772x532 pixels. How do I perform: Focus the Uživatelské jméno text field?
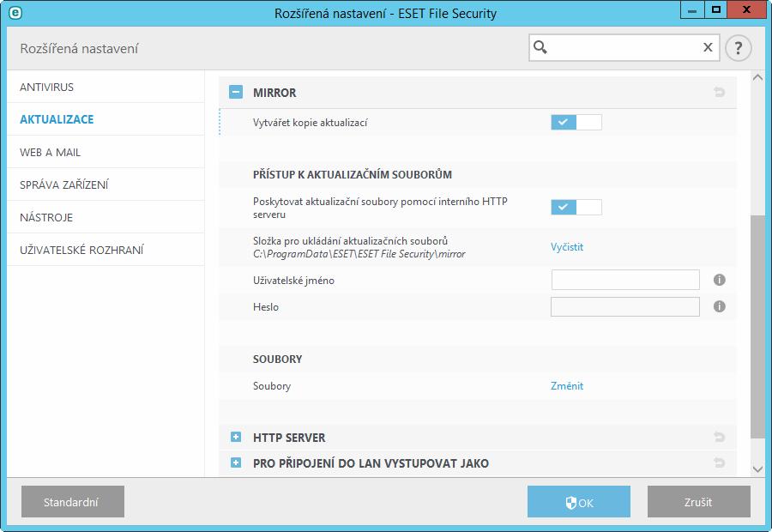click(x=625, y=280)
